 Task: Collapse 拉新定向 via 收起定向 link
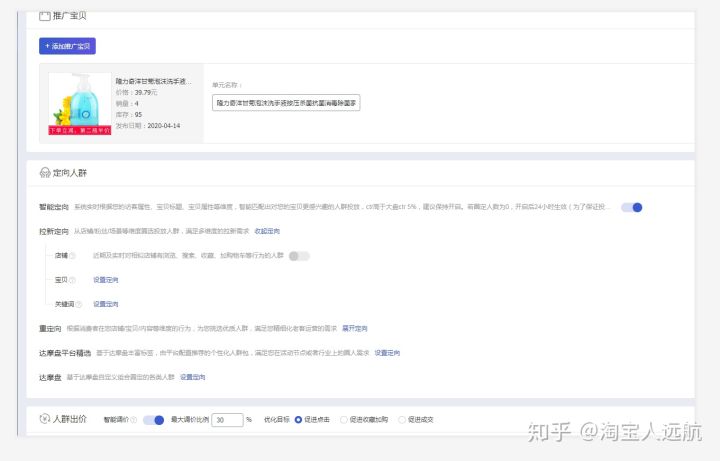point(267,231)
